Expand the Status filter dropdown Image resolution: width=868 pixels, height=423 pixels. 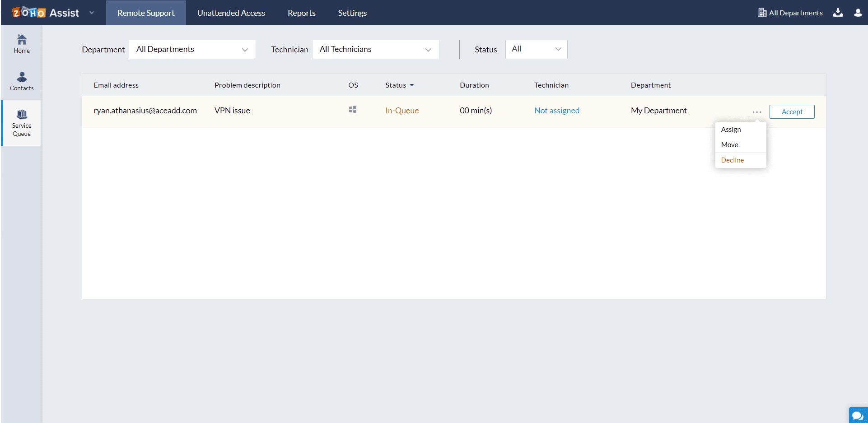pos(536,49)
